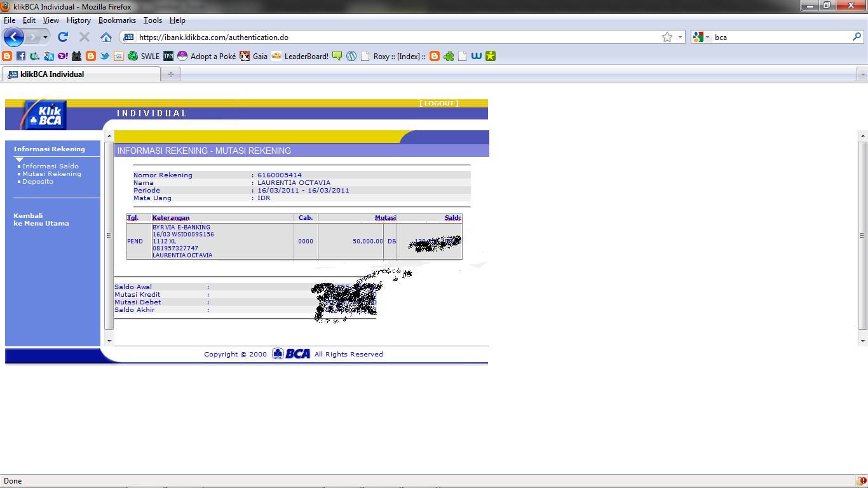The width and height of the screenshot is (868, 488).
Task: Click the BYR VIA E-BANKING description line
Action: click(x=181, y=227)
